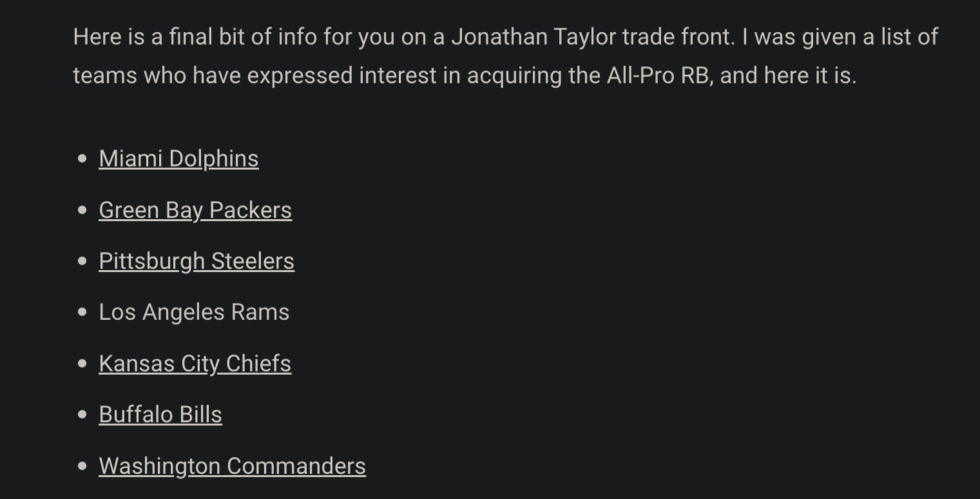Screen dimensions: 980x499
Task: Click the bullet beside Green Bay Packers
Action: pos(82,210)
